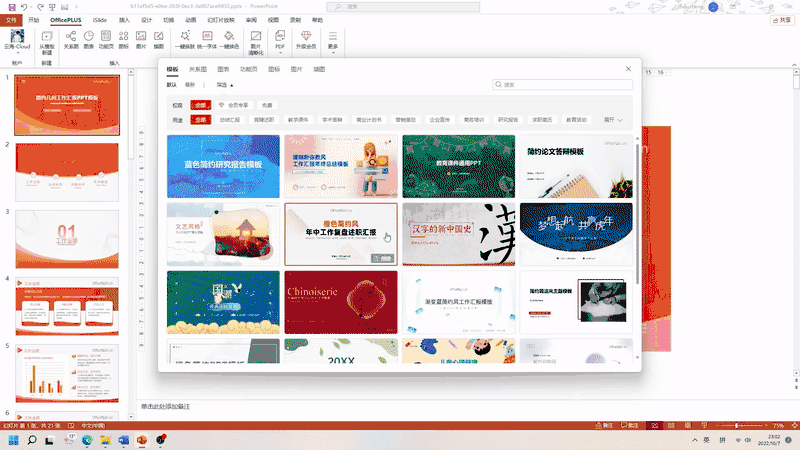Select the 学术答辩 usage filter
The image size is (800, 450).
click(x=332, y=120)
